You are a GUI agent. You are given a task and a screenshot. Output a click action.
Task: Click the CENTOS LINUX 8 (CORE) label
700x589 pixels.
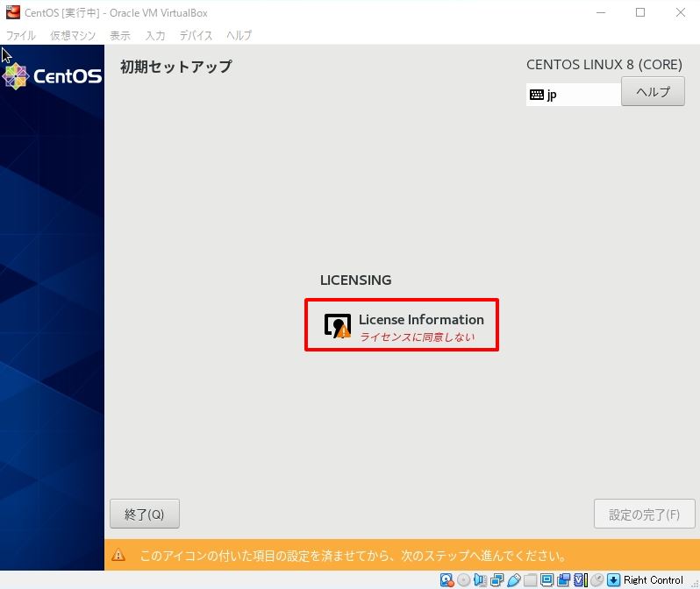point(604,65)
